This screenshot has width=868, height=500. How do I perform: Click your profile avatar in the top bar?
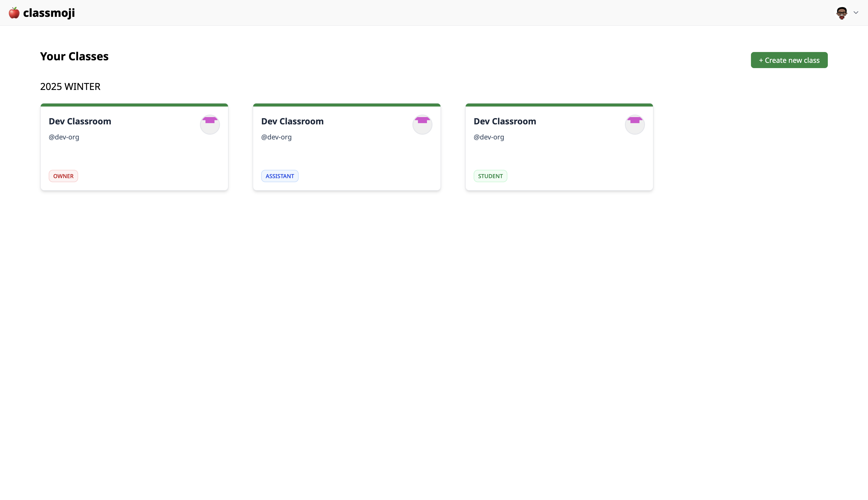[x=842, y=13]
